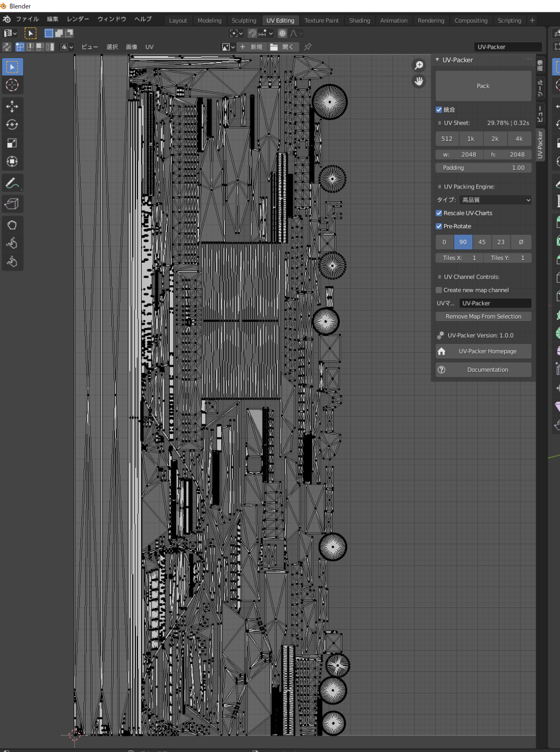This screenshot has width=560, height=752.
Task: Click the Tiles X value field
Action: click(x=459, y=258)
